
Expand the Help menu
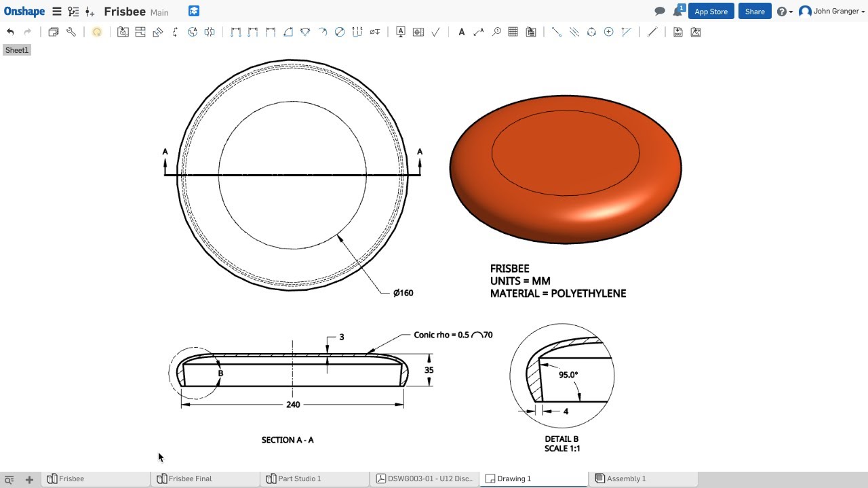pyautogui.click(x=782, y=11)
